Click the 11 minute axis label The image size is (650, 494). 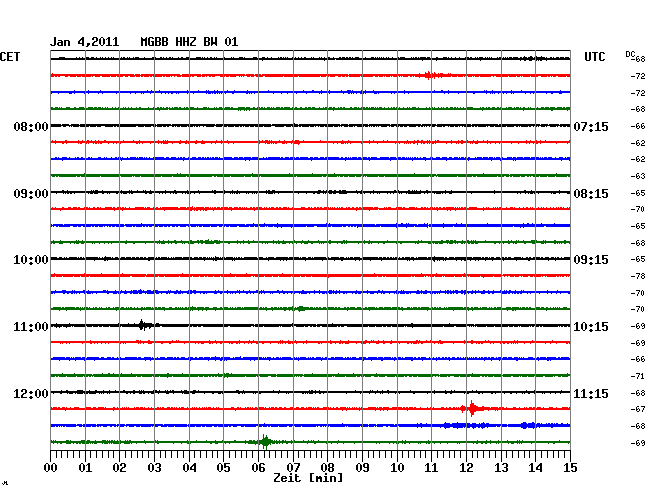tap(431, 468)
